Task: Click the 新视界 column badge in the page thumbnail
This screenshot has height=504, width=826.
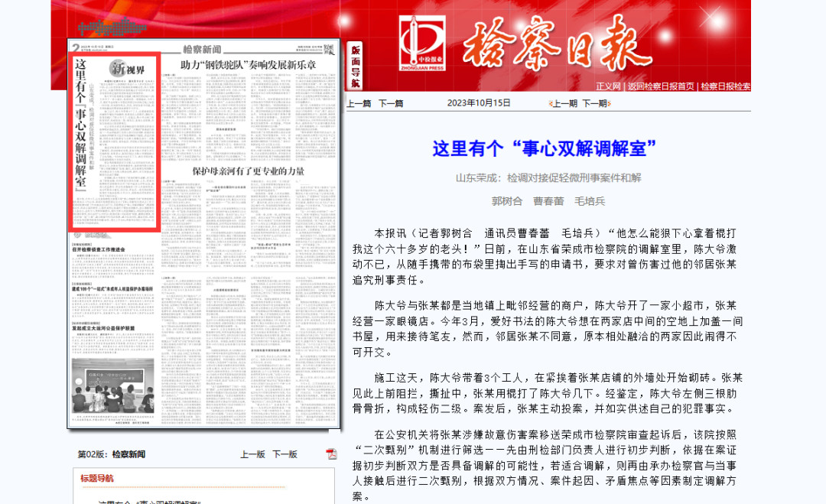Action: click(127, 69)
